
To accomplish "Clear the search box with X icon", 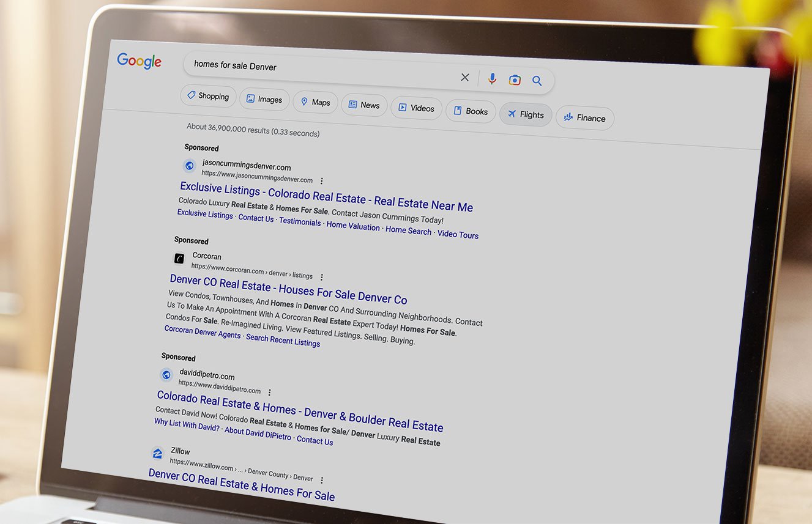I will pyautogui.click(x=465, y=77).
